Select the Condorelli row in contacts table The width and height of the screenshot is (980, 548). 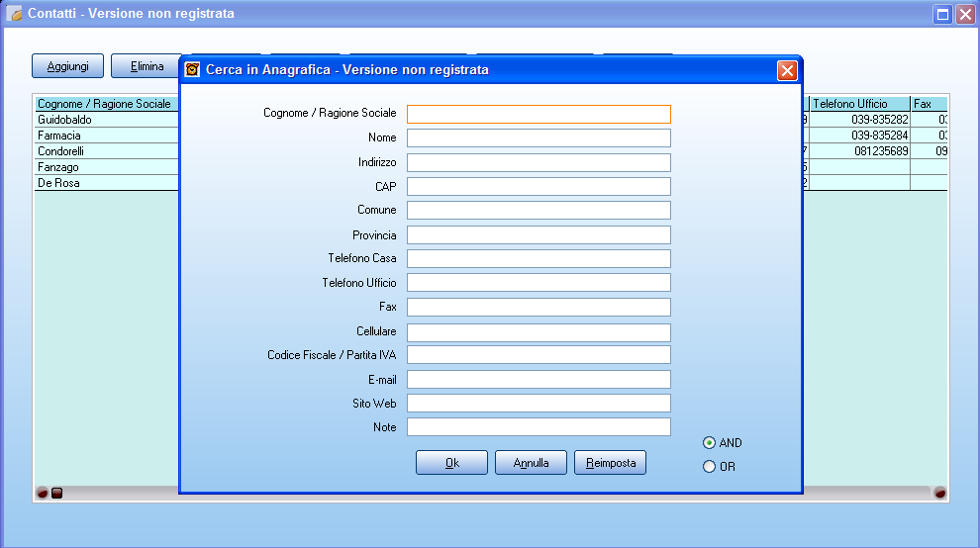pos(106,151)
